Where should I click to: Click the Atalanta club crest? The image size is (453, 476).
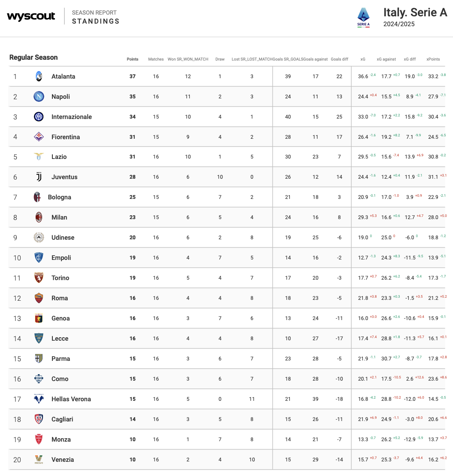[x=39, y=76]
